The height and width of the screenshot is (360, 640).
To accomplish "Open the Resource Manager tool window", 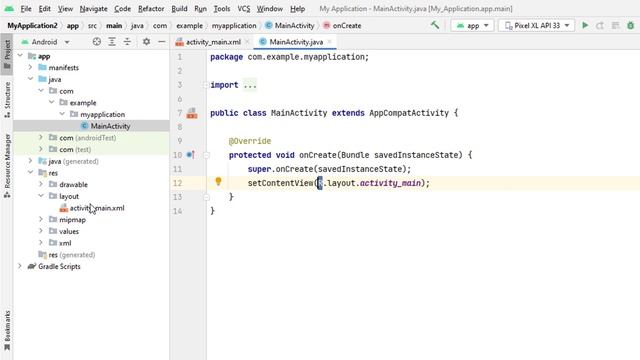I will (x=7, y=166).
